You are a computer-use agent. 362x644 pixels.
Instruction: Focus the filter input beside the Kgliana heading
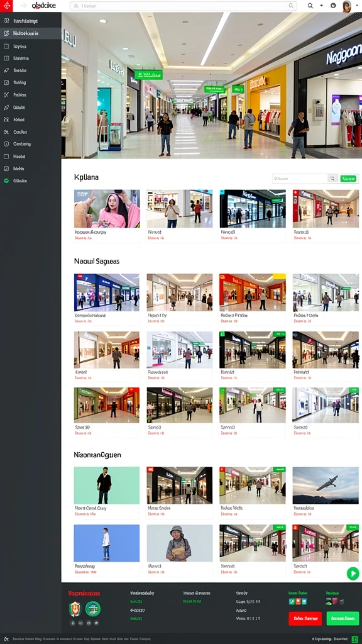pos(300,178)
